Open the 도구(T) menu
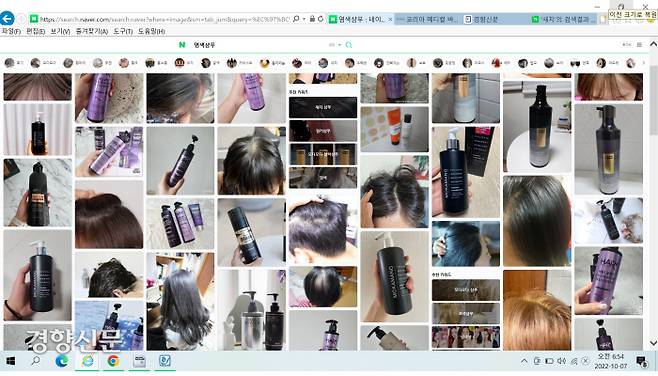 tap(123, 31)
